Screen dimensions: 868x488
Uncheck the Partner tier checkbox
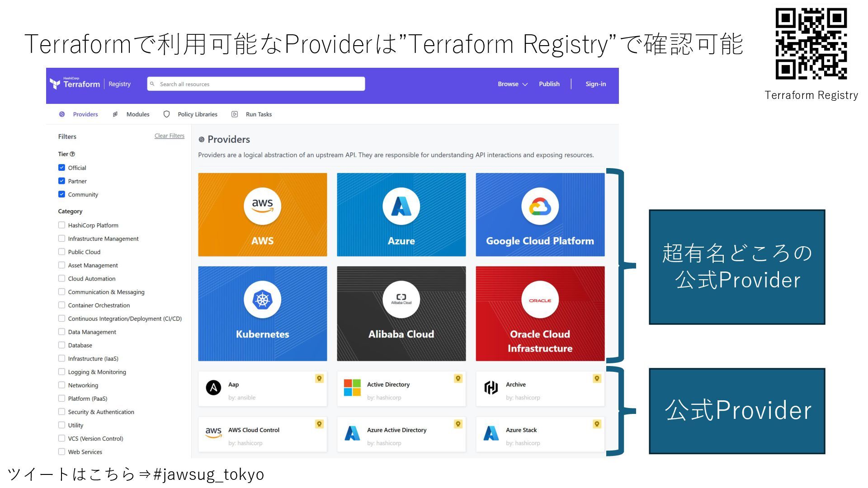point(61,181)
